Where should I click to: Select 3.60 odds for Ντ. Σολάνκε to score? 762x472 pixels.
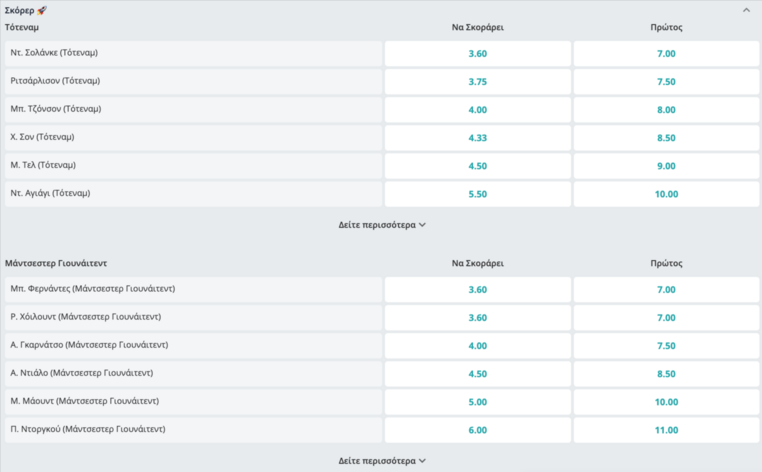click(x=478, y=53)
